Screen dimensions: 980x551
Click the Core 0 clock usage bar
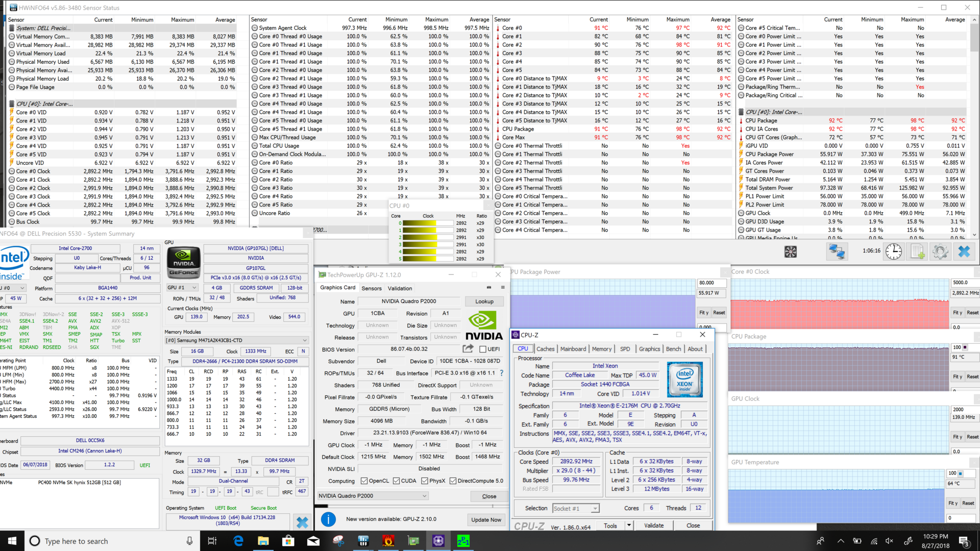[428, 223]
